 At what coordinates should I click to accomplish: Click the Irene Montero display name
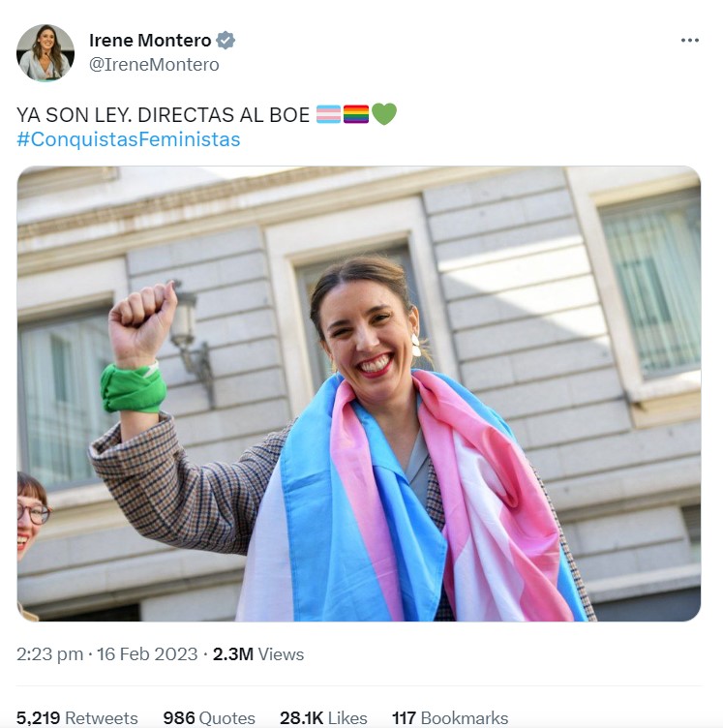(x=150, y=41)
